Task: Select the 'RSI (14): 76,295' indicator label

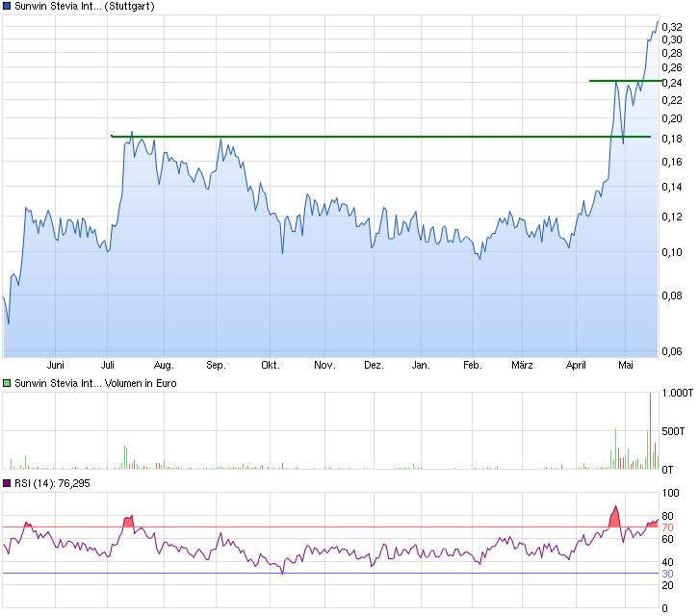Action: [x=52, y=483]
